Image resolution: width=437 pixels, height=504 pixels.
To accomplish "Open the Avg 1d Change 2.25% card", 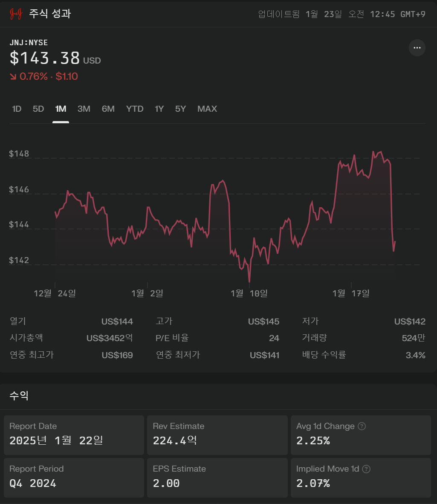I will click(361, 435).
